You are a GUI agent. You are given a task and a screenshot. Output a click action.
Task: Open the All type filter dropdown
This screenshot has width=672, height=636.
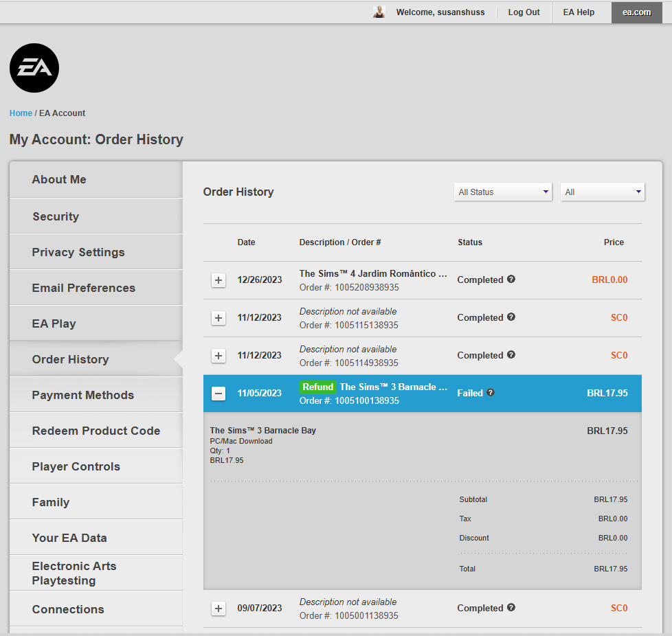point(603,192)
